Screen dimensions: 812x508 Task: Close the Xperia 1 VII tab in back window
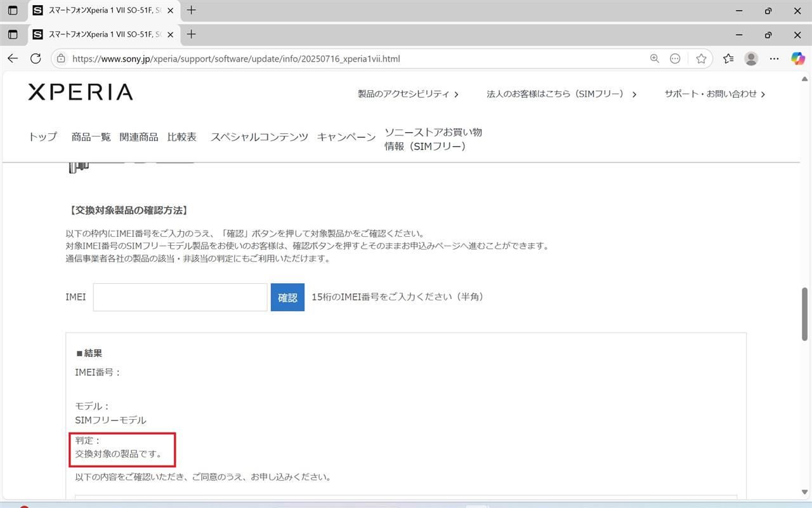(170, 10)
